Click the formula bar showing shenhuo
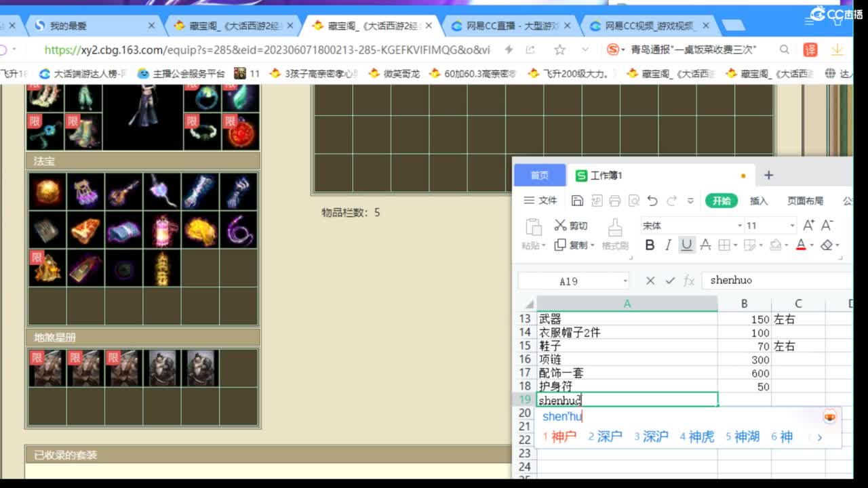The image size is (868, 488). [776, 281]
